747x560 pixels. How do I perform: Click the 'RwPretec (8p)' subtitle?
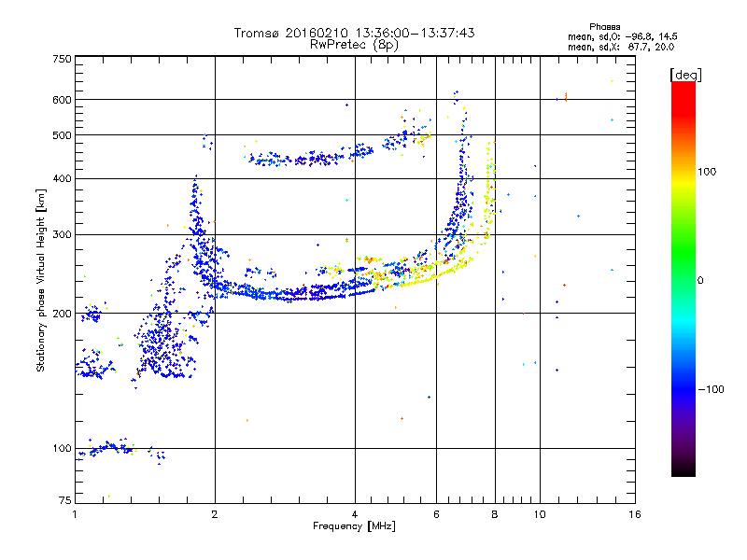tap(354, 45)
